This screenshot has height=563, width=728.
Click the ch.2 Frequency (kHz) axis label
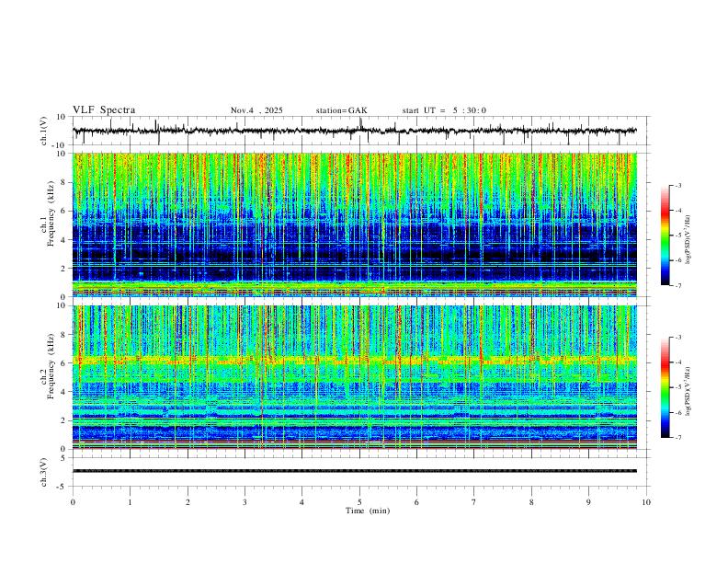48,365
